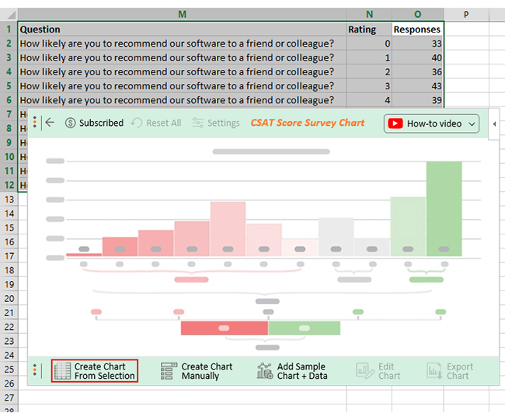The width and height of the screenshot is (505, 420).
Task: Click the red YouTube play icon
Action: [395, 123]
